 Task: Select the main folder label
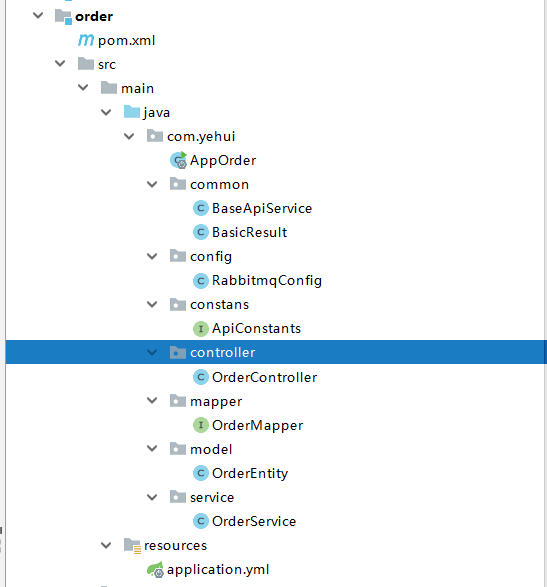tap(137, 88)
